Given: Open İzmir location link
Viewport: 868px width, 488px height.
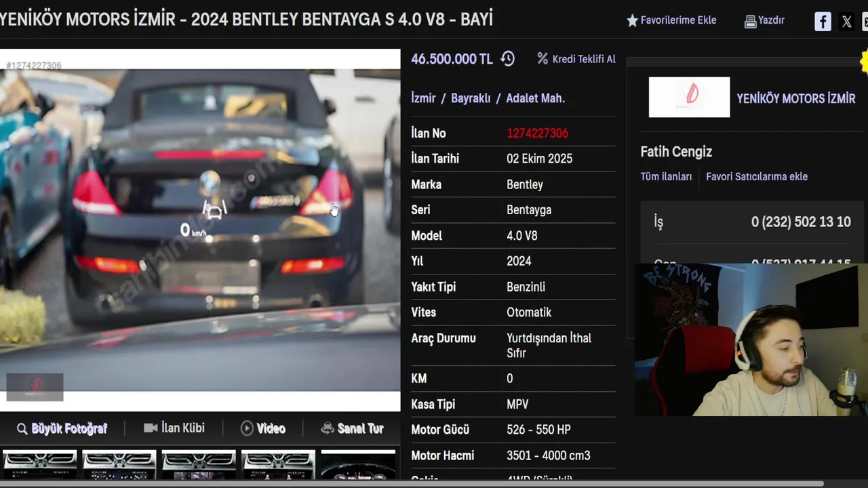Looking at the screenshot, I should 423,98.
